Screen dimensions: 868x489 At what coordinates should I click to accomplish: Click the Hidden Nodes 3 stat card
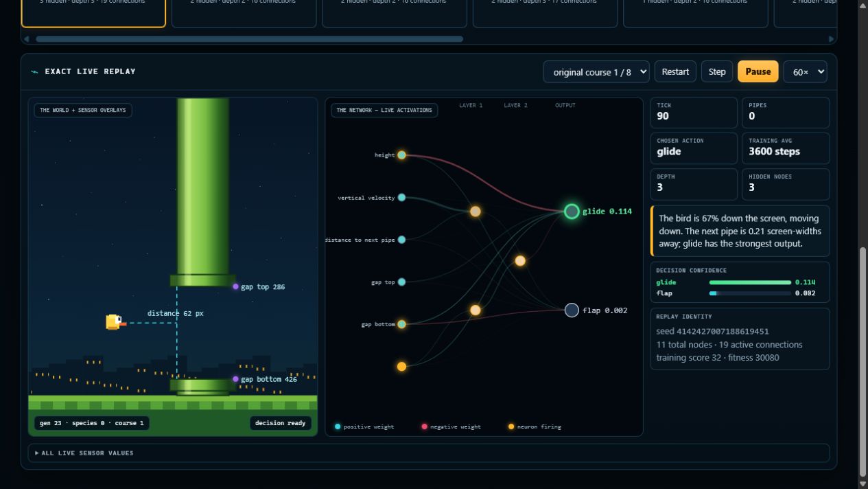pyautogui.click(x=786, y=184)
